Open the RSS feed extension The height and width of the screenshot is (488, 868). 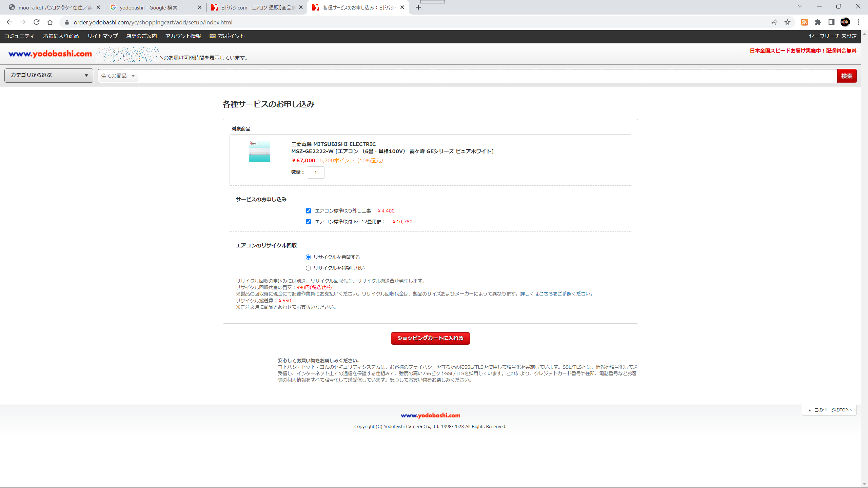[x=804, y=22]
